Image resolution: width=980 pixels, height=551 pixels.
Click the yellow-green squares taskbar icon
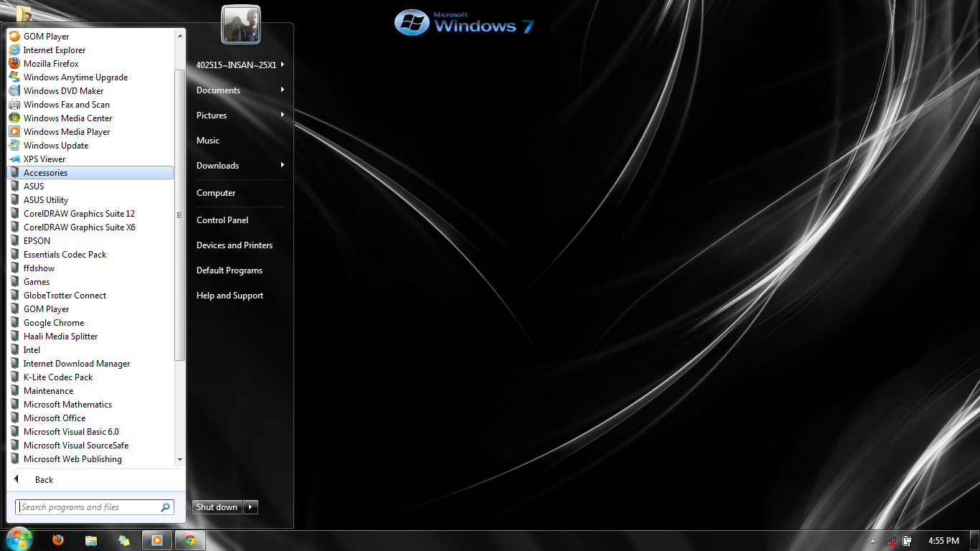pos(124,540)
